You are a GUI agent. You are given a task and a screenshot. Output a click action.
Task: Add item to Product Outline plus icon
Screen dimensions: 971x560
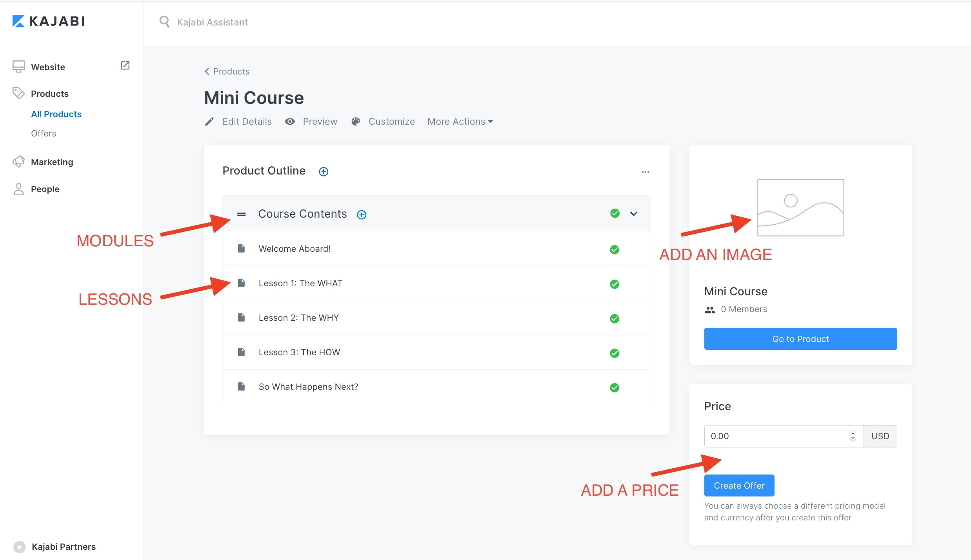tap(324, 172)
